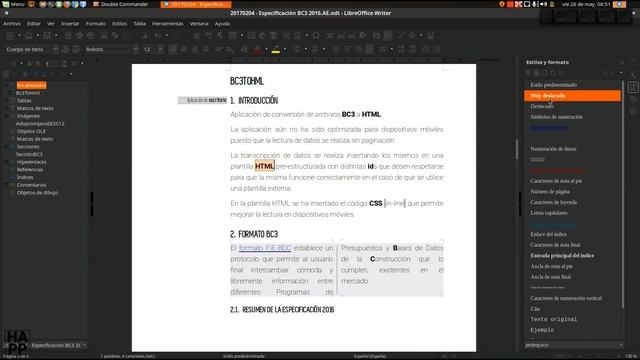Click the New document icon
The height and width of the screenshot is (360, 640).
[x=10, y=36]
